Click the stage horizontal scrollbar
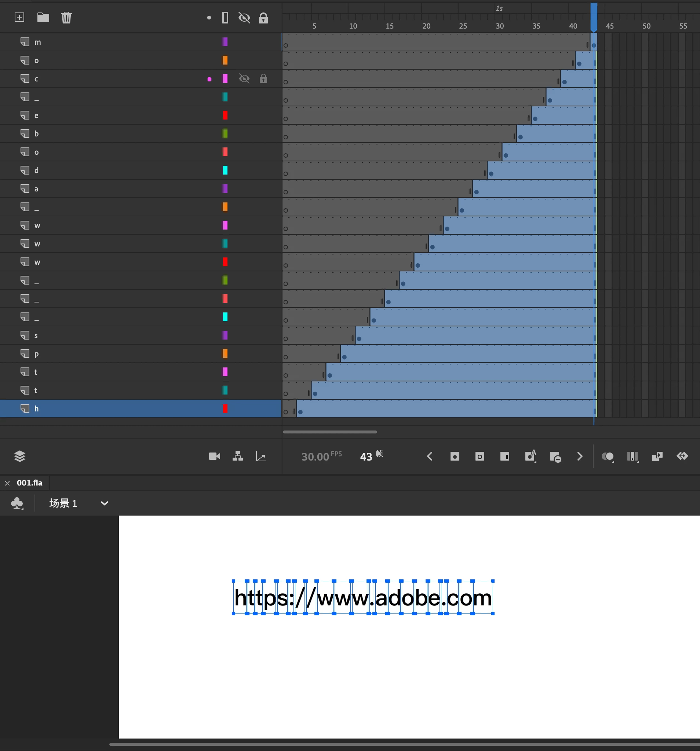The width and height of the screenshot is (700, 751). click(x=404, y=744)
